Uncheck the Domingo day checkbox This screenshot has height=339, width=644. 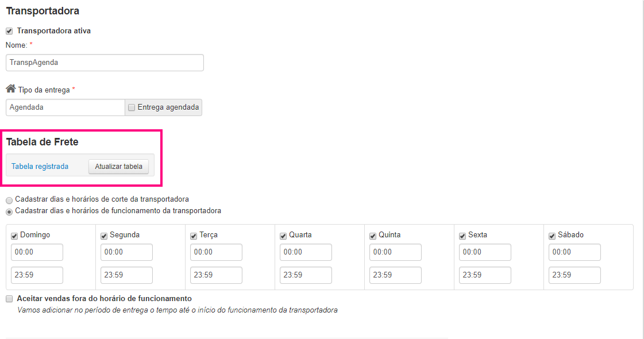(x=14, y=236)
